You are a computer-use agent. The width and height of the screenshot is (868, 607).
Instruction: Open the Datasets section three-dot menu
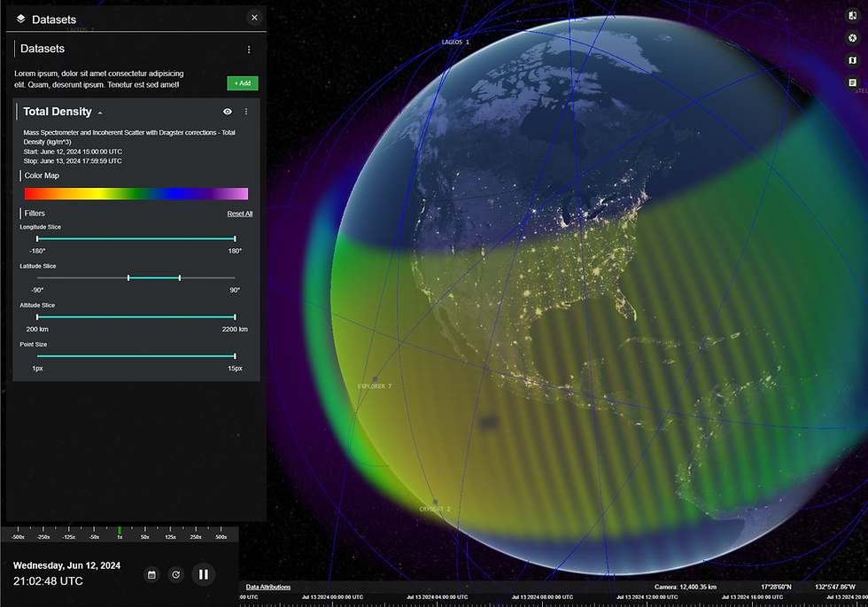click(x=249, y=50)
